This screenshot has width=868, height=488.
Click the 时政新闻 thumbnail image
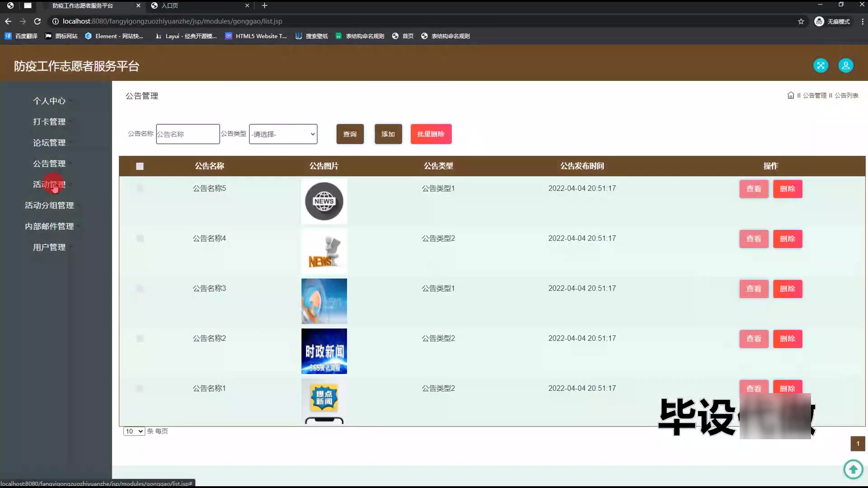324,351
